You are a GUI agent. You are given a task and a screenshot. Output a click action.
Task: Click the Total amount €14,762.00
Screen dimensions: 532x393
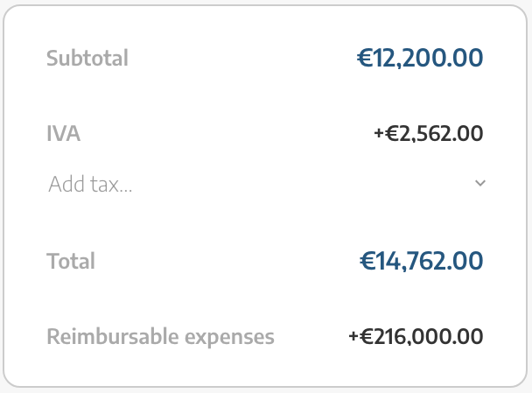click(421, 261)
